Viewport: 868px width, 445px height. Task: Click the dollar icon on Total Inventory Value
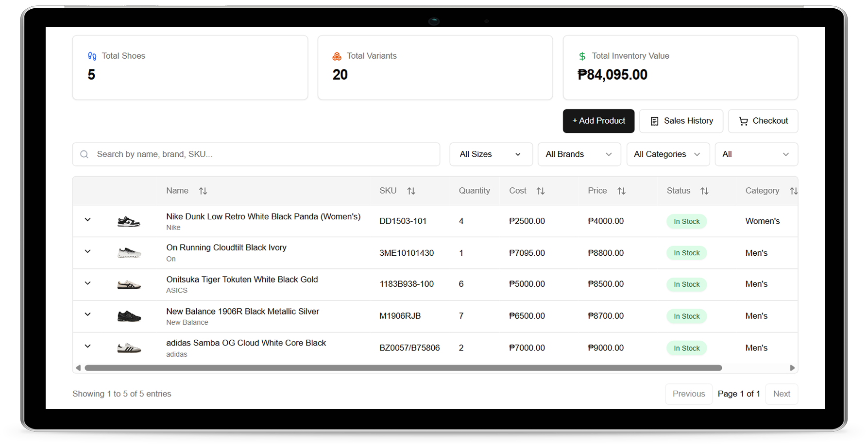tap(582, 56)
